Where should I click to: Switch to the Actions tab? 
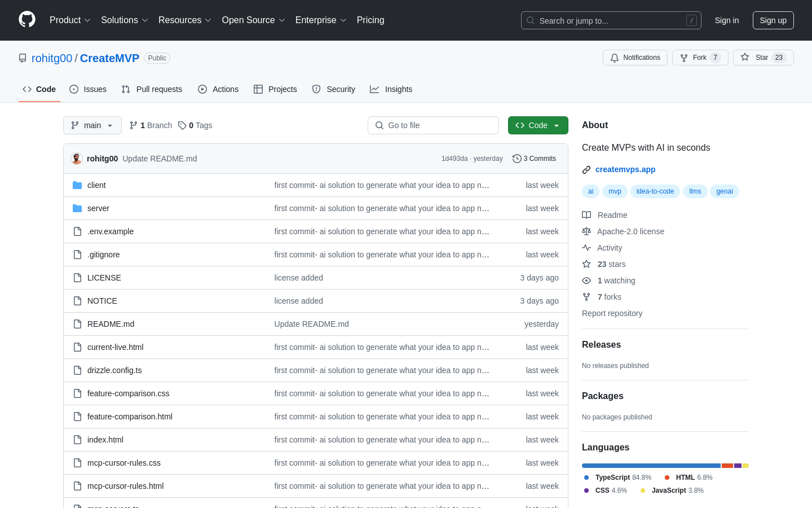[x=218, y=89]
